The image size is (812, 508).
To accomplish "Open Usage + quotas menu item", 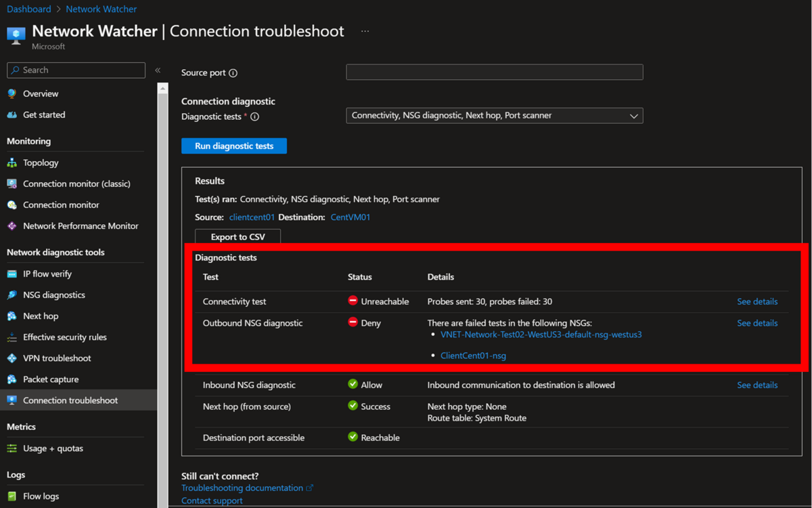I will 53,448.
